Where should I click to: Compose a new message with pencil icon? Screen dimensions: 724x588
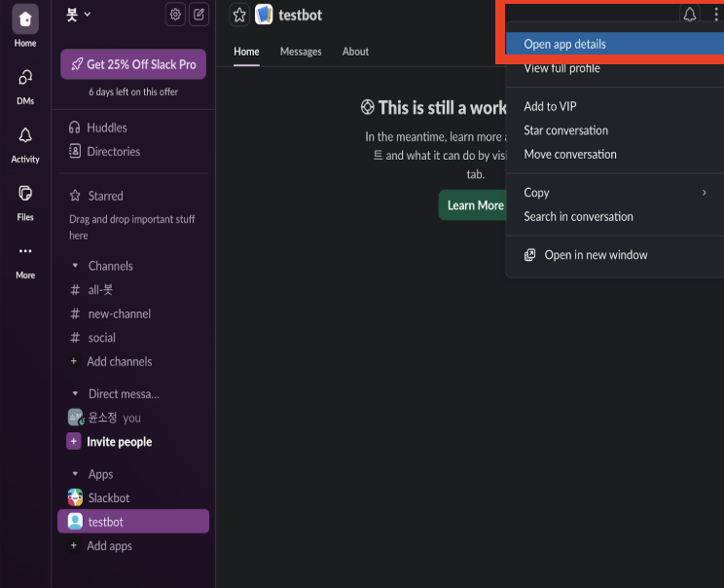pyautogui.click(x=199, y=15)
